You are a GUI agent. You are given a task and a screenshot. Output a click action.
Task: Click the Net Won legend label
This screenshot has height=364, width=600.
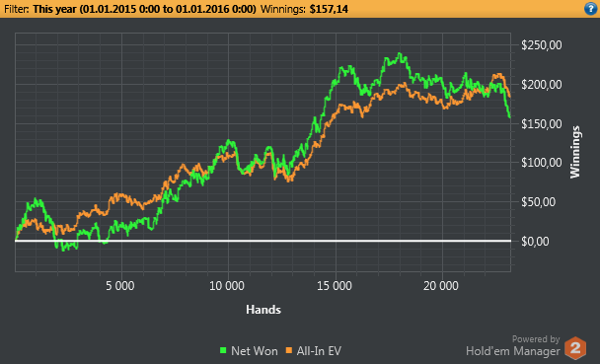coord(254,350)
